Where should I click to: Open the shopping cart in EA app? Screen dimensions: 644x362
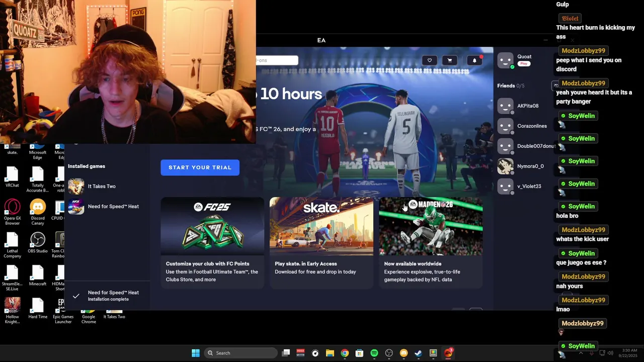450,60
